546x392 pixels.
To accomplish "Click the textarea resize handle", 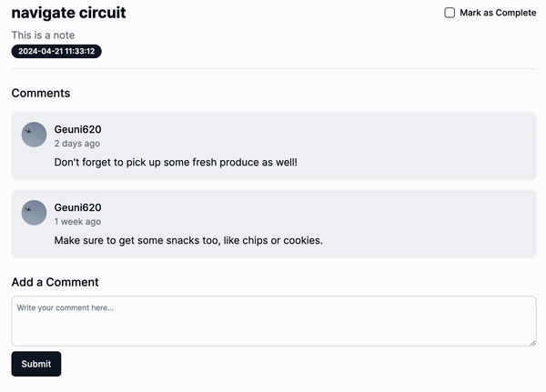I will (532, 342).
